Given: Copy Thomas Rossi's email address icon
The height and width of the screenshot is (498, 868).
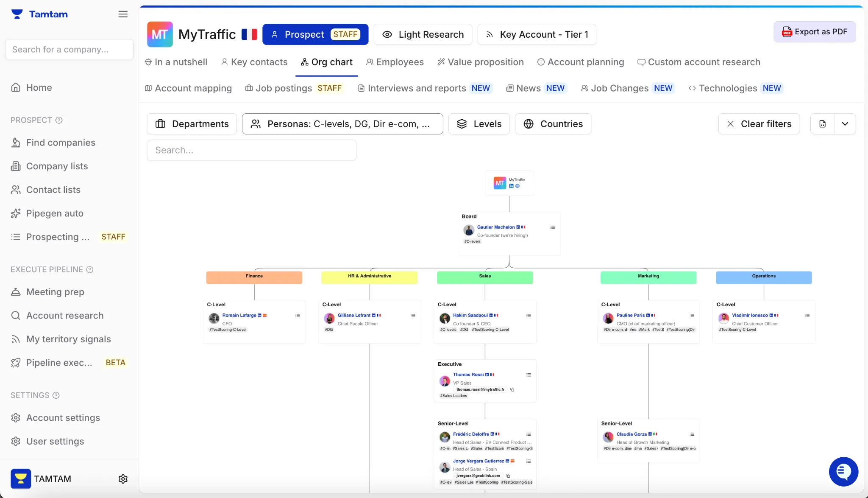Looking at the screenshot, I should point(512,389).
